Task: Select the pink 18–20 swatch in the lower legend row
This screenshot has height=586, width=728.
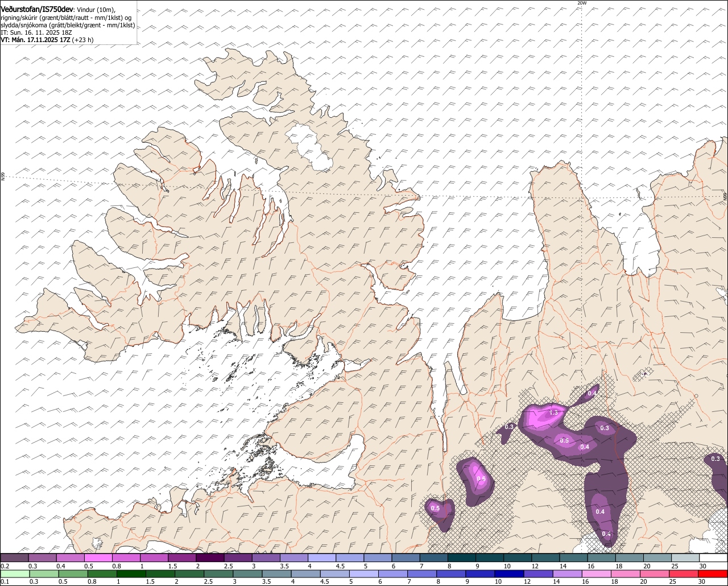Action: coord(626,573)
